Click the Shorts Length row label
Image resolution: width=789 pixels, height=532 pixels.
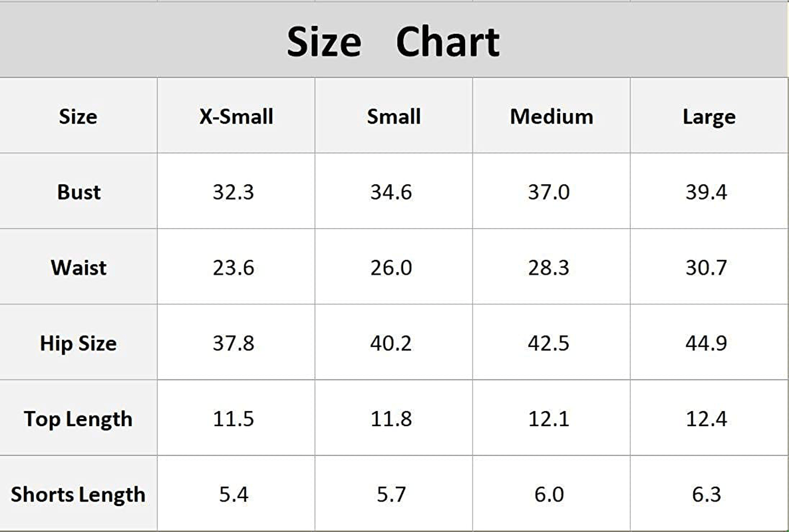[79, 495]
